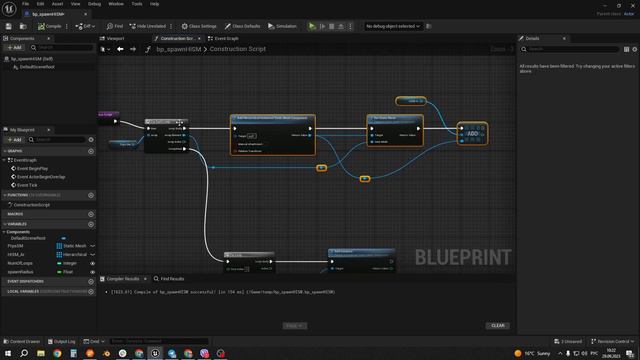
Task: Add new graph via Graphs plus icon
Action: point(91,151)
